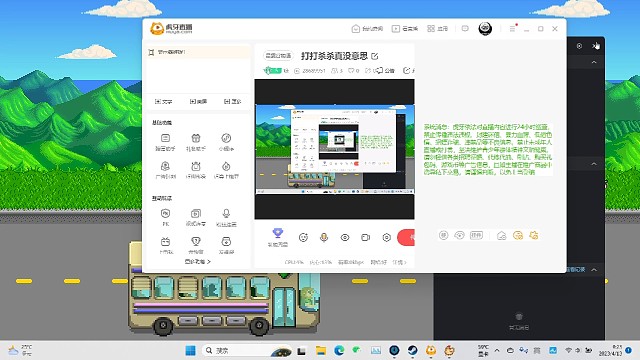Image resolution: width=640 pixels, height=360 pixels.
Task: Open the microphone tool in interaction group
Action: click(226, 217)
